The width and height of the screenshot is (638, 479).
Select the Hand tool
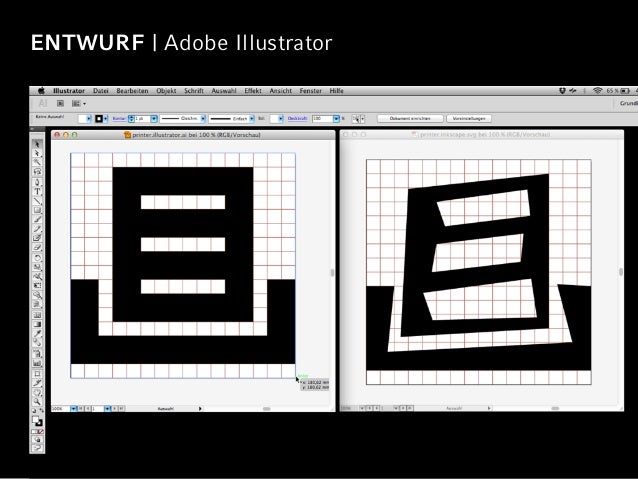[x=37, y=393]
